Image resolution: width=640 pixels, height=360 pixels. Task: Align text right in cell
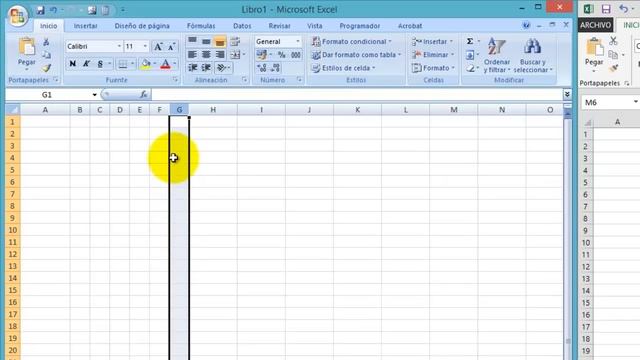(x=220, y=54)
